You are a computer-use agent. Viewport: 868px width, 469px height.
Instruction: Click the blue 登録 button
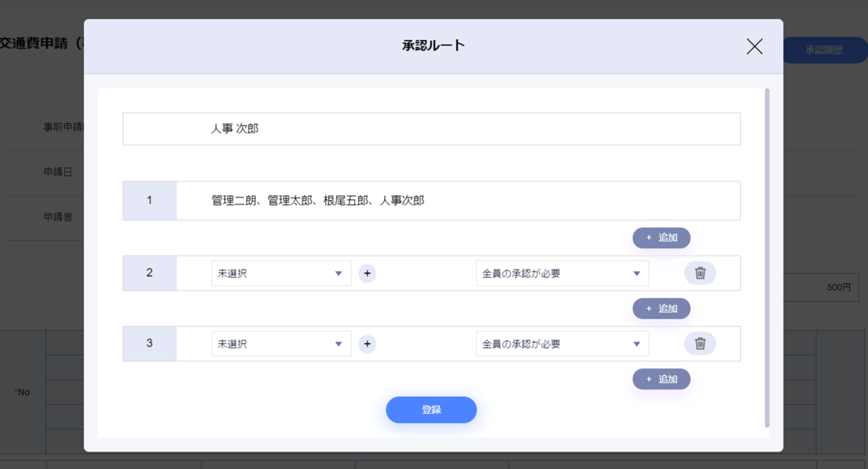click(431, 410)
